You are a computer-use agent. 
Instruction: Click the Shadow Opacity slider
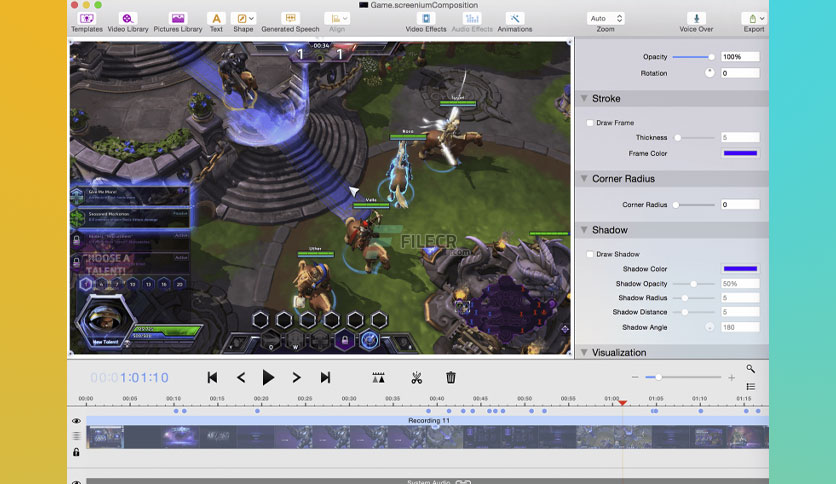(x=694, y=284)
